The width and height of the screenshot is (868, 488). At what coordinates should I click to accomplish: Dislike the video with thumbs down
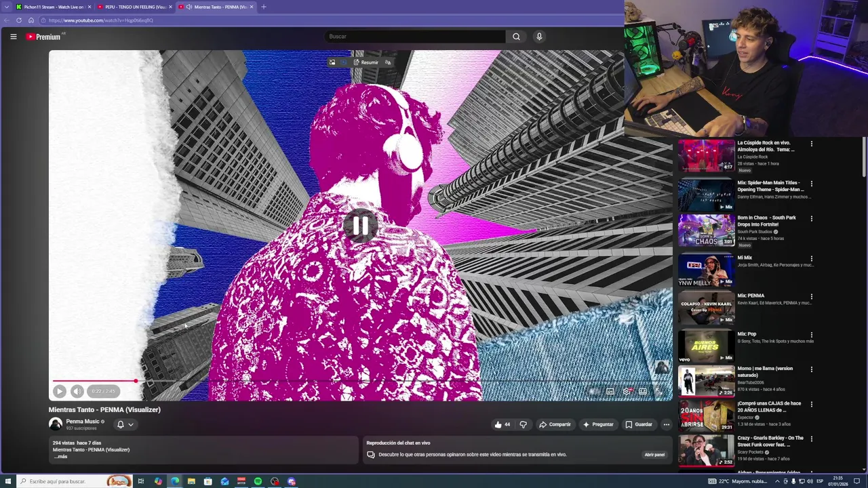point(523,424)
